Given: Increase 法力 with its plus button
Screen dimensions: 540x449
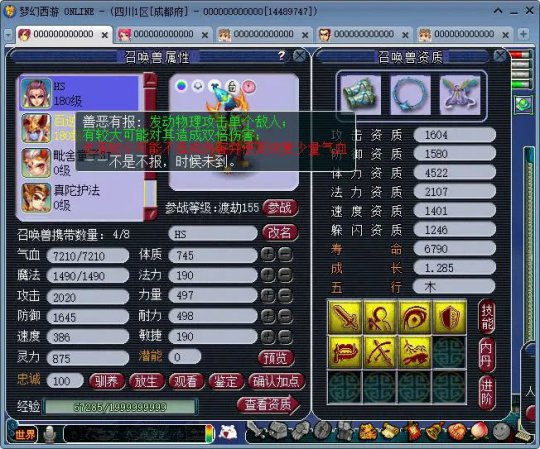Looking at the screenshot, I should coord(268,275).
